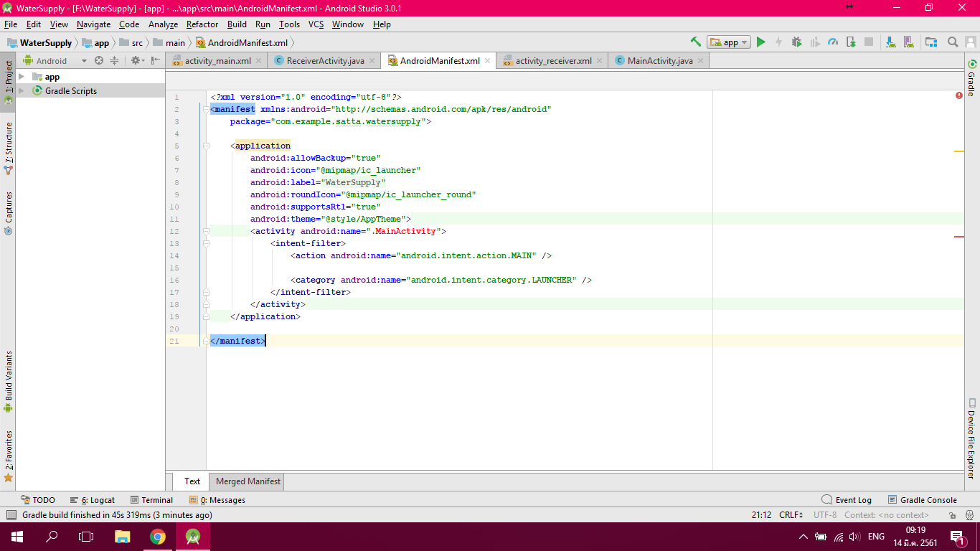Screen dimensions: 980x551
Task: Toggle the Build Variants side panel
Action: coord(8,382)
